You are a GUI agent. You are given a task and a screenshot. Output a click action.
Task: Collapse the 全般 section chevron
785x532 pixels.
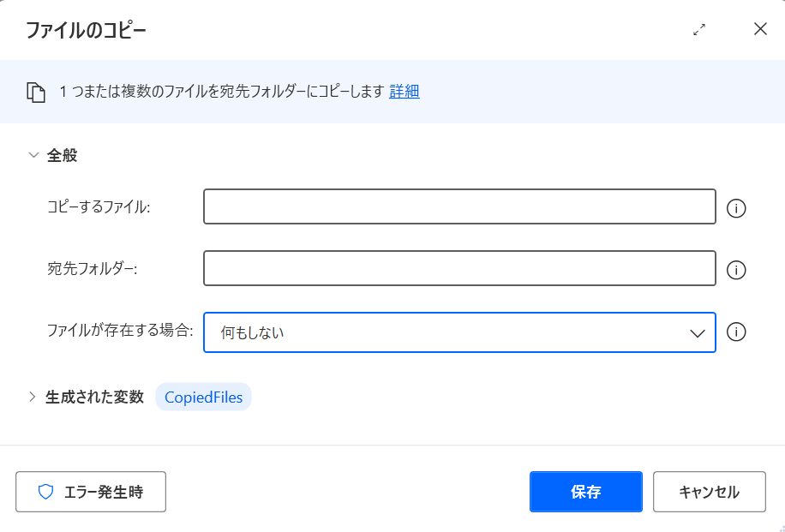tap(33, 155)
